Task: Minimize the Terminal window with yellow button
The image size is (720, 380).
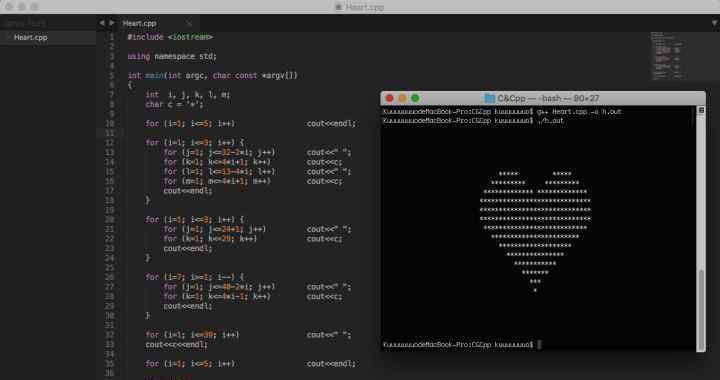Action: point(402,98)
